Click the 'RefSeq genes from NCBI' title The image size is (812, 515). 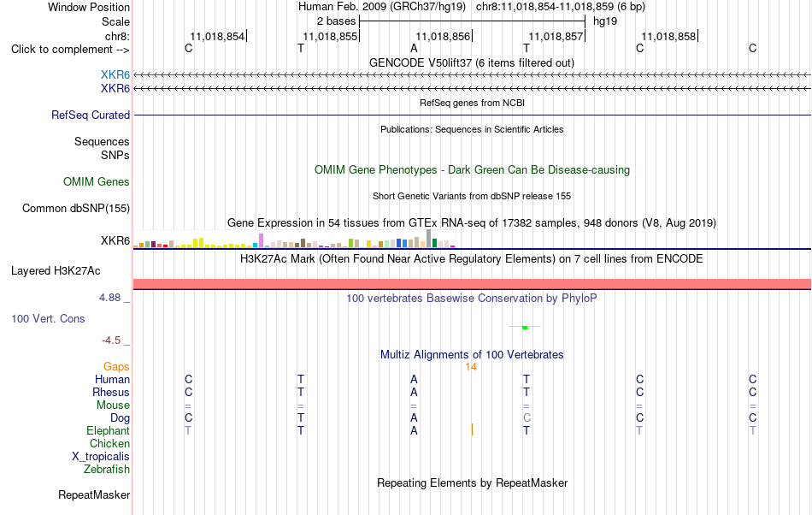472,104
